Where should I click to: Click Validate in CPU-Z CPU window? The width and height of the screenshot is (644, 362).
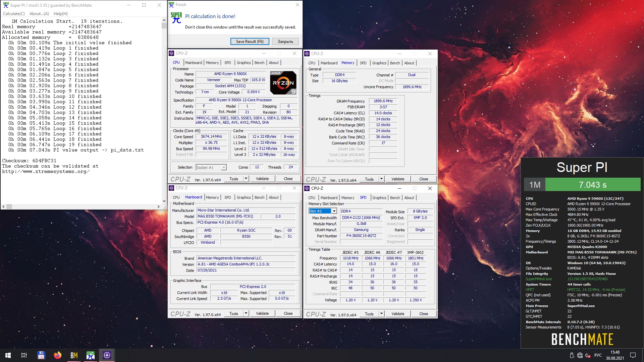[262, 179]
